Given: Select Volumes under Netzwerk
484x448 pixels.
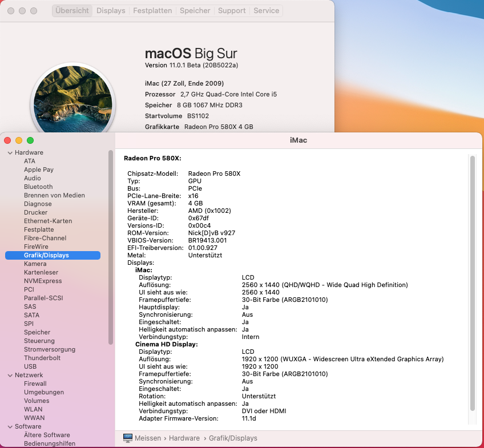Looking at the screenshot, I should (37, 401).
